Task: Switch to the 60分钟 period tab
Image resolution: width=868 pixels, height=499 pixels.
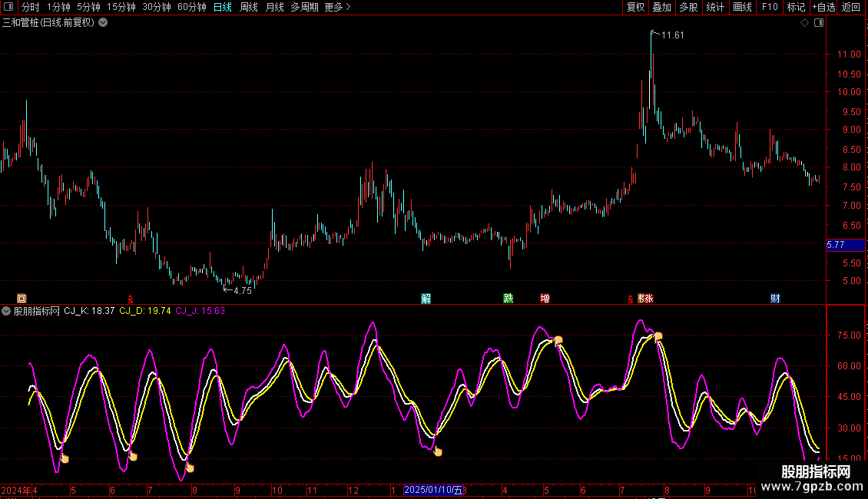Action: click(x=191, y=7)
